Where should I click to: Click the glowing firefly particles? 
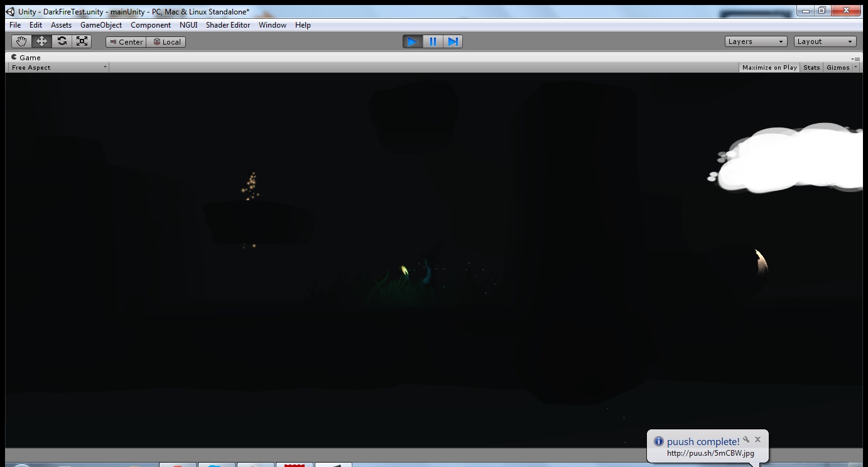pyautogui.click(x=250, y=186)
